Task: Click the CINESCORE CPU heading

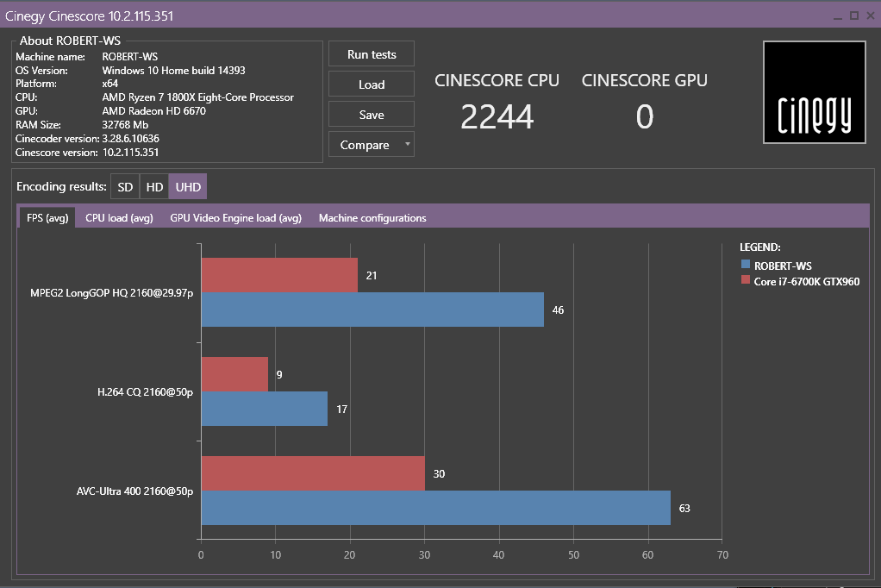Action: click(497, 80)
